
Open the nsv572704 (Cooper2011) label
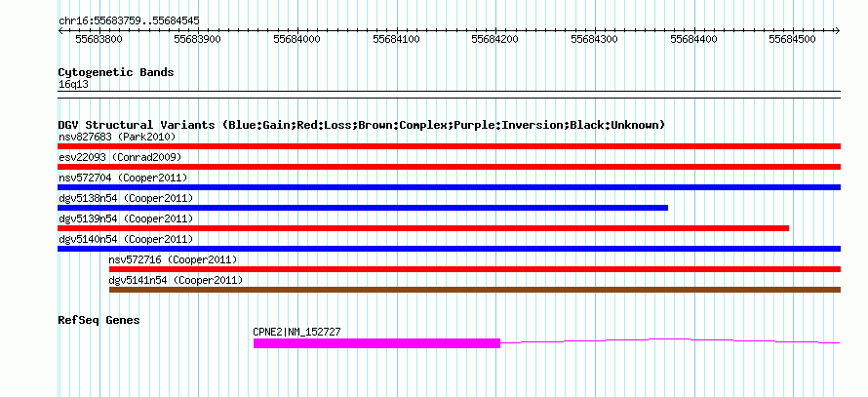click(x=123, y=178)
